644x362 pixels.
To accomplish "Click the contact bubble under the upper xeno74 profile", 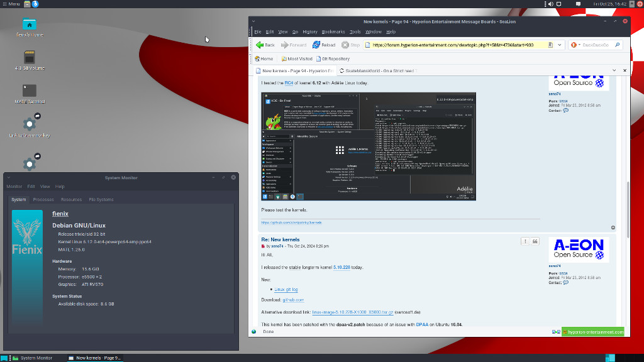I will coord(565,111).
